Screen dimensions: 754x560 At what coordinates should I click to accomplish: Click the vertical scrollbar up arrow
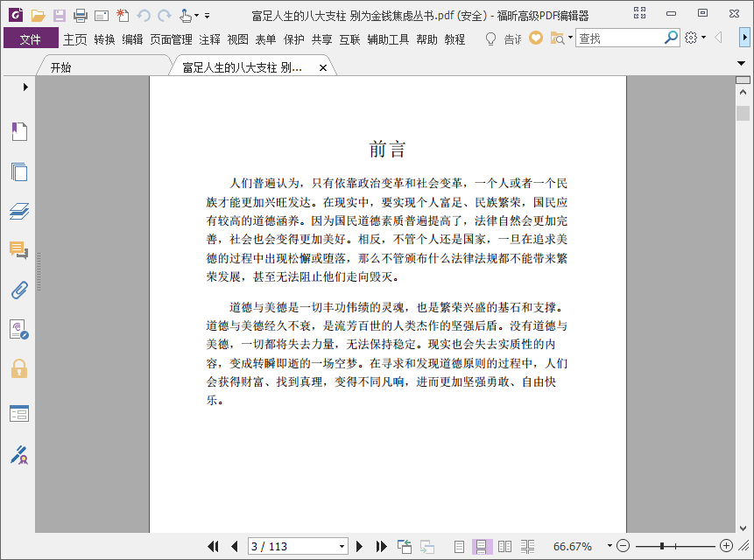743,92
